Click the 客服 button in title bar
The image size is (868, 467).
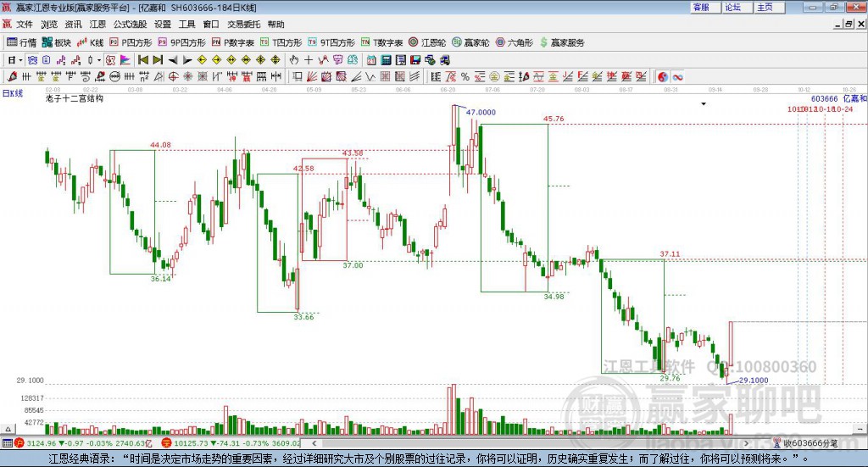point(705,7)
